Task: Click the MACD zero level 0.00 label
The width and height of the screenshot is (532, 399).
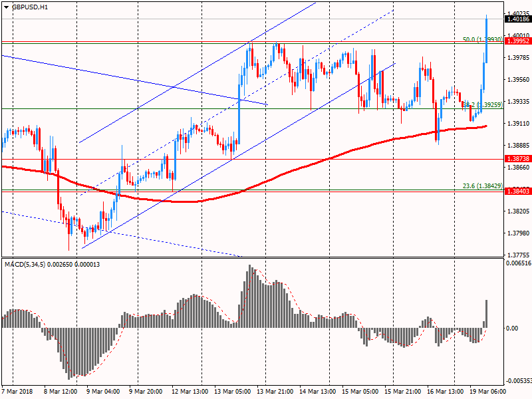Action: 512,328
